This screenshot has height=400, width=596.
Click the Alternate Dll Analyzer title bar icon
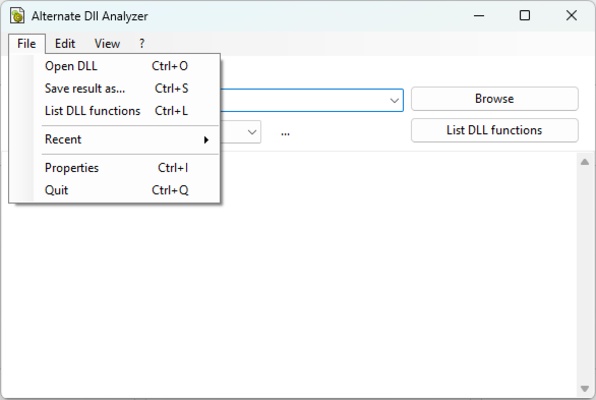(17, 16)
